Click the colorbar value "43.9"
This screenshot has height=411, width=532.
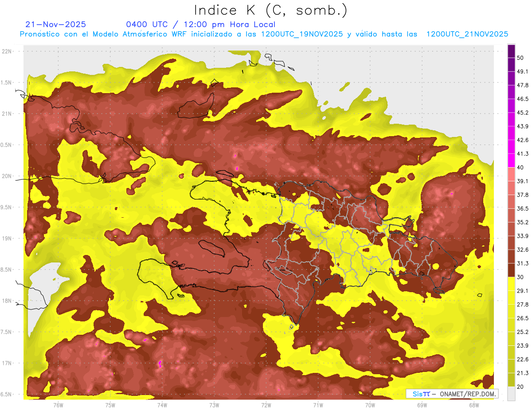pyautogui.click(x=523, y=126)
